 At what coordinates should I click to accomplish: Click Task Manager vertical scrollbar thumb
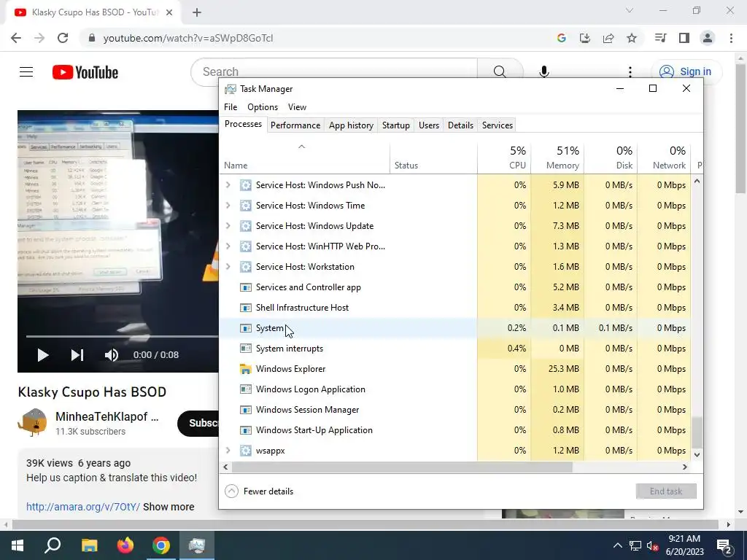pos(697,432)
